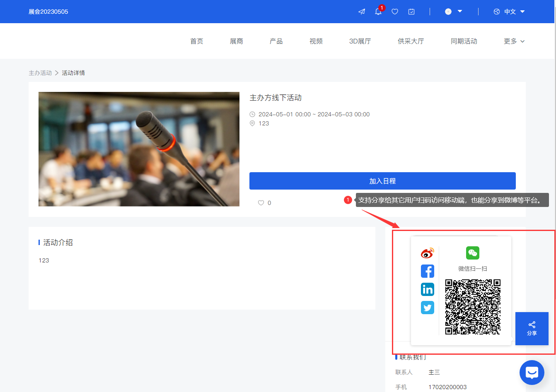Open the 3D展厅 menu item
Image resolution: width=556 pixels, height=392 pixels.
click(x=360, y=41)
